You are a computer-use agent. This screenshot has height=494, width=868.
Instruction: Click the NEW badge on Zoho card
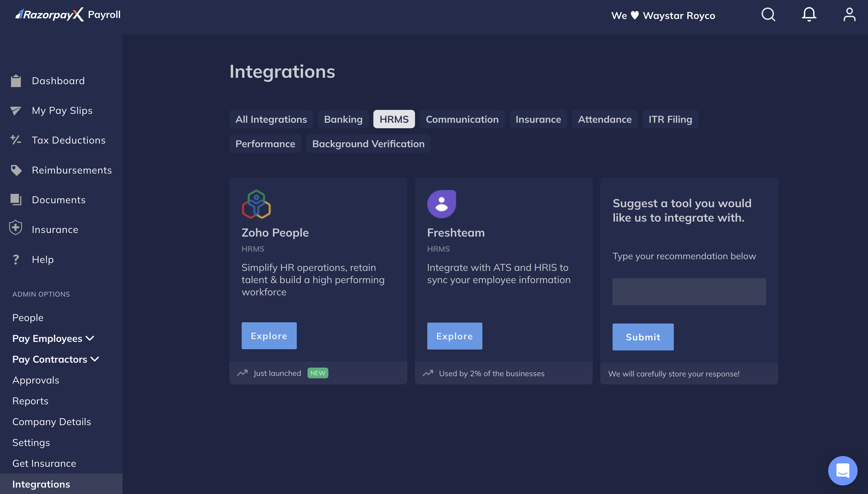pos(318,373)
